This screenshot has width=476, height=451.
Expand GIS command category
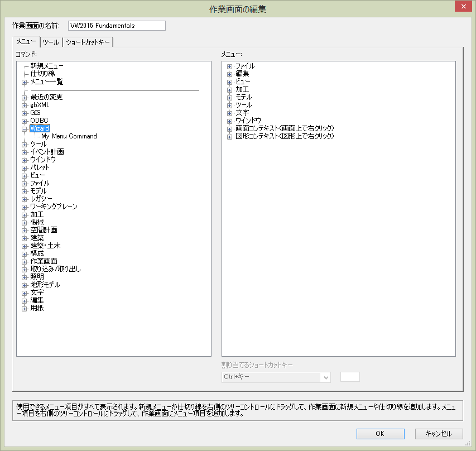(x=25, y=113)
